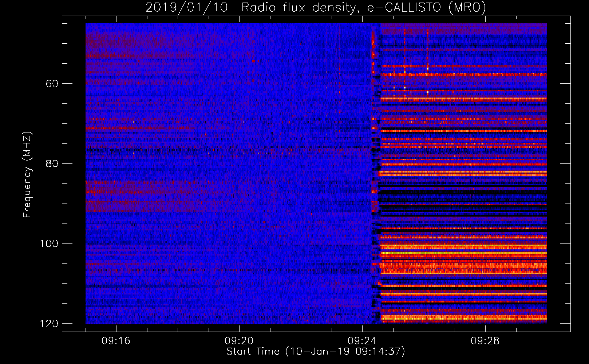
Task: Click the 60 frequency tick label
Action: point(52,84)
